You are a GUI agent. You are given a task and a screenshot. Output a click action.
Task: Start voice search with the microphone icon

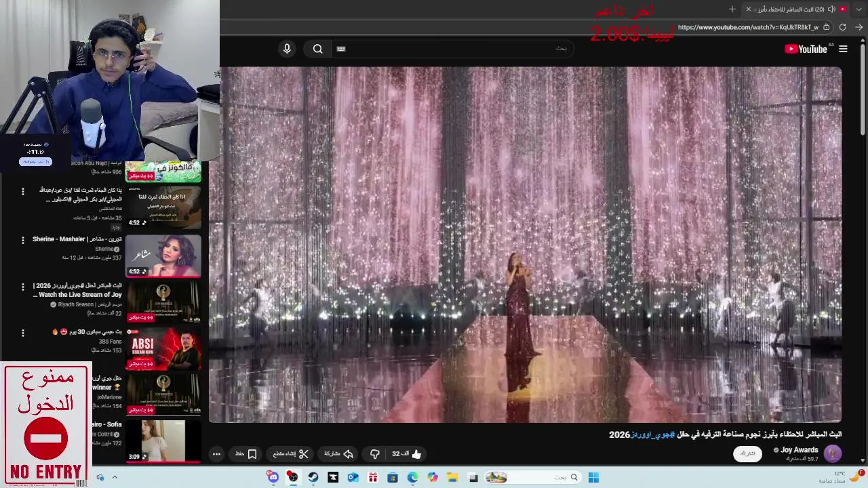tap(287, 49)
